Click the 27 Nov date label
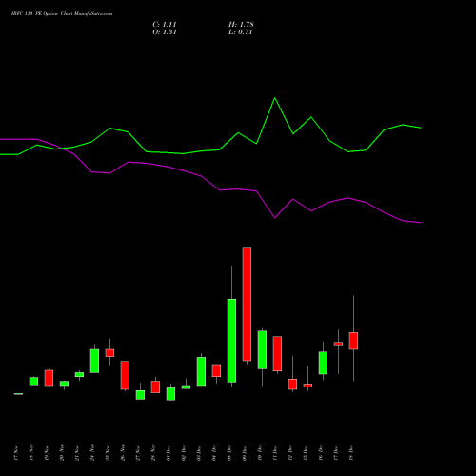This screenshot has width=476, height=476. 138,453
